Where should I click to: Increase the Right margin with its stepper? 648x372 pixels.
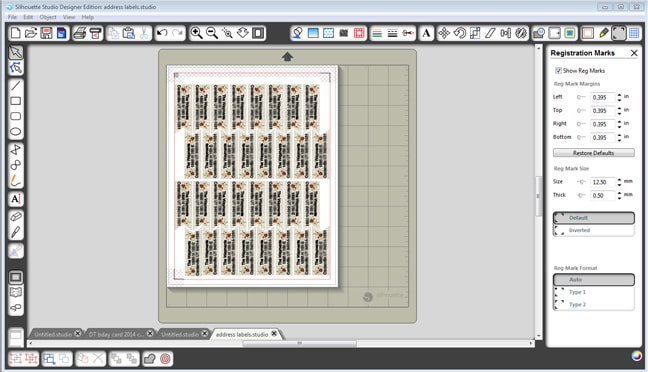click(619, 122)
